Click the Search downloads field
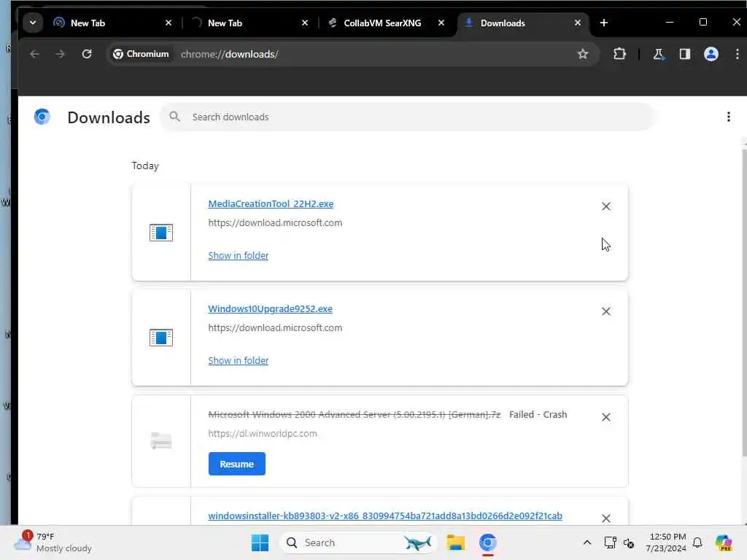 [x=409, y=117]
